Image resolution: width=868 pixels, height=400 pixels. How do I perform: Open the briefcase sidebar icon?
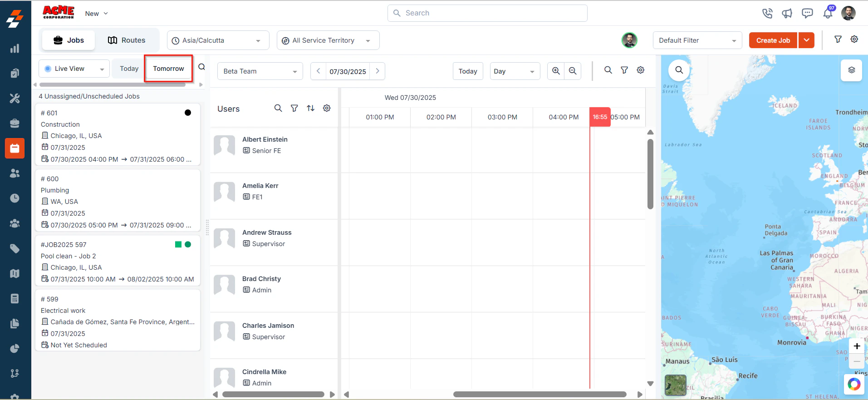[x=15, y=123]
